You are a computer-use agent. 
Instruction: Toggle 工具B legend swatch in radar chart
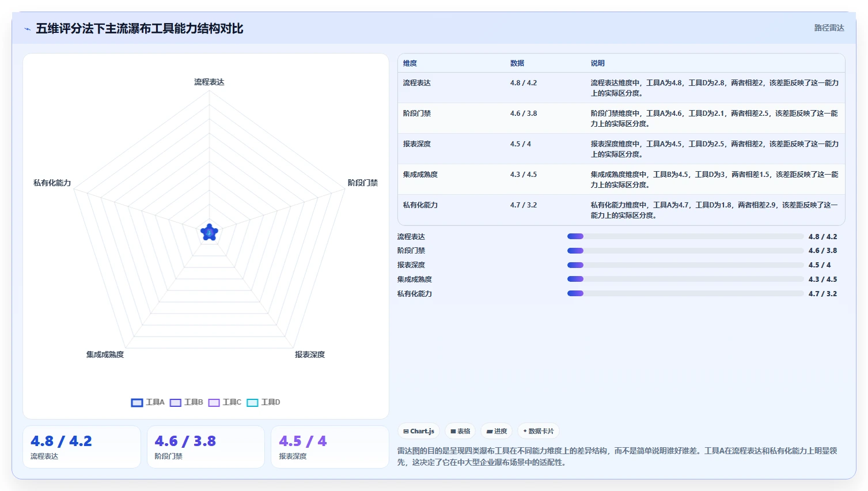pos(176,403)
